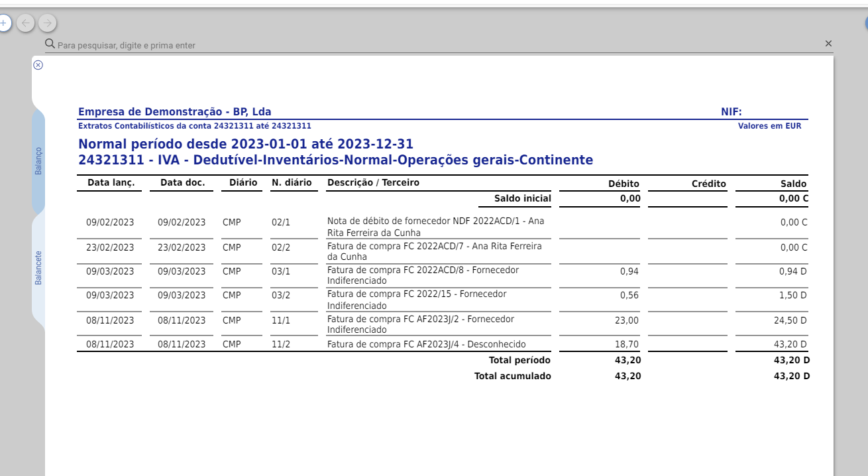Open entry 'Fatura de compra FC 2022/15'

tap(417, 300)
